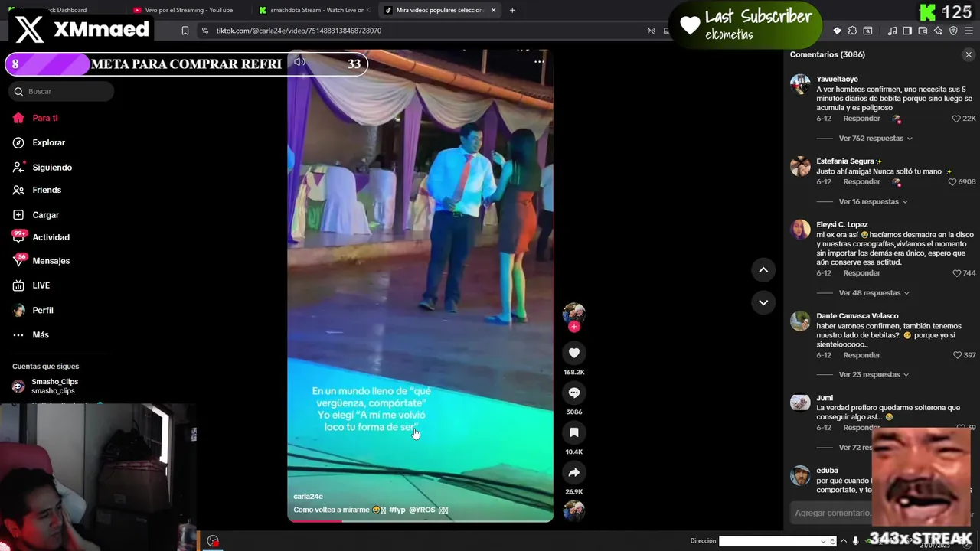Open Eleysi C. Lopez's profile name

(x=842, y=224)
